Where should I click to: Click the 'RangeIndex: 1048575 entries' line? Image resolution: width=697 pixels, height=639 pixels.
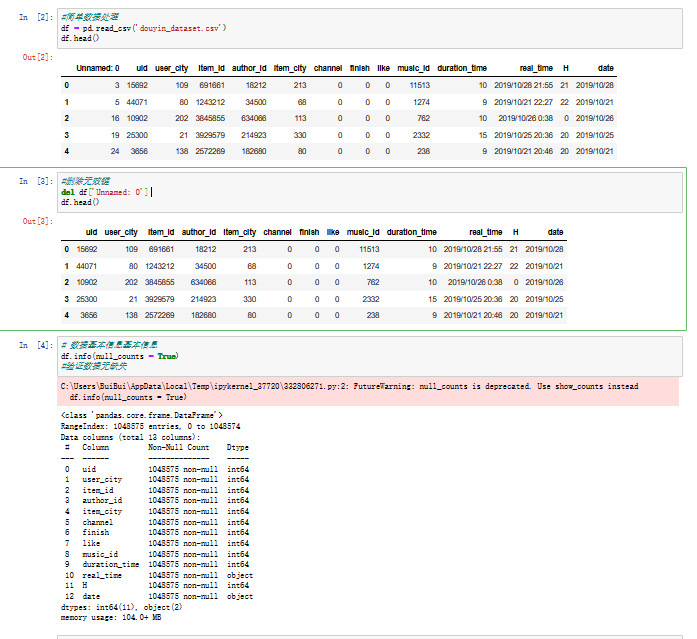tap(151, 426)
